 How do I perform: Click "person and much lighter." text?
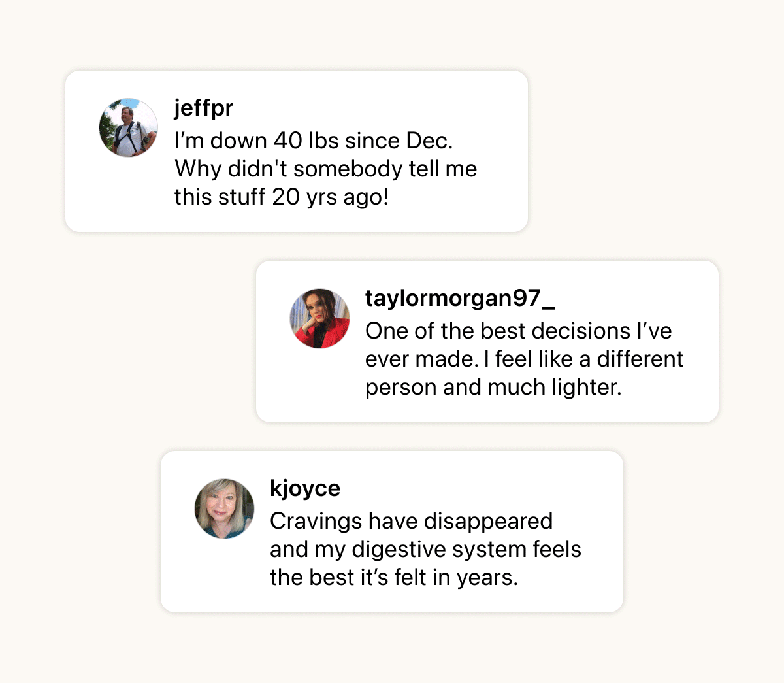493,387
